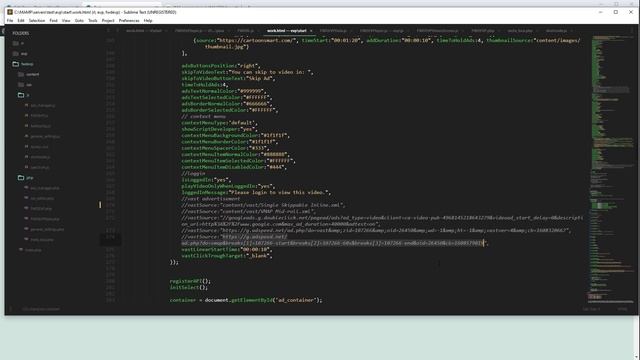Image resolution: width=640 pixels, height=360 pixels.
Task: Click the // context menu comment line
Action: (204, 116)
